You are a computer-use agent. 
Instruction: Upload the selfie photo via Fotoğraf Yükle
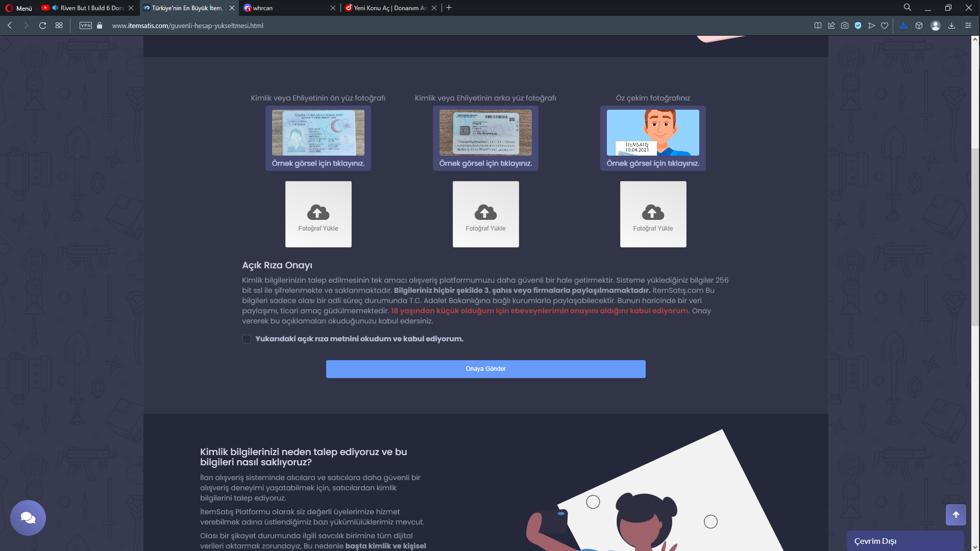click(x=653, y=214)
